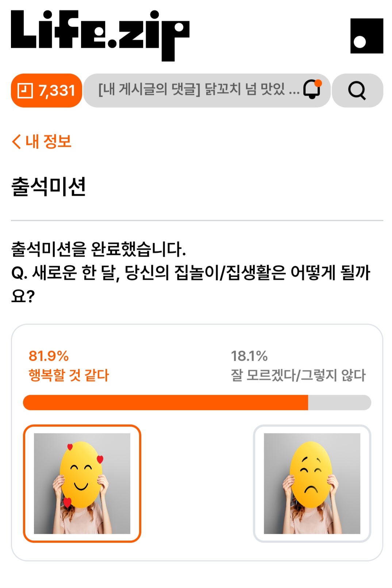Click the orange portion of the result bar
This screenshot has height=588, width=392.
tap(165, 402)
